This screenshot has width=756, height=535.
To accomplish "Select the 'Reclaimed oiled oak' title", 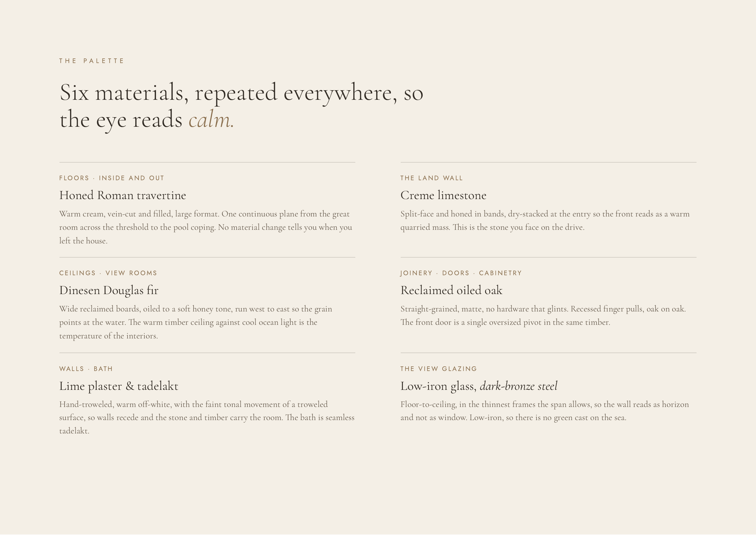I will click(451, 291).
